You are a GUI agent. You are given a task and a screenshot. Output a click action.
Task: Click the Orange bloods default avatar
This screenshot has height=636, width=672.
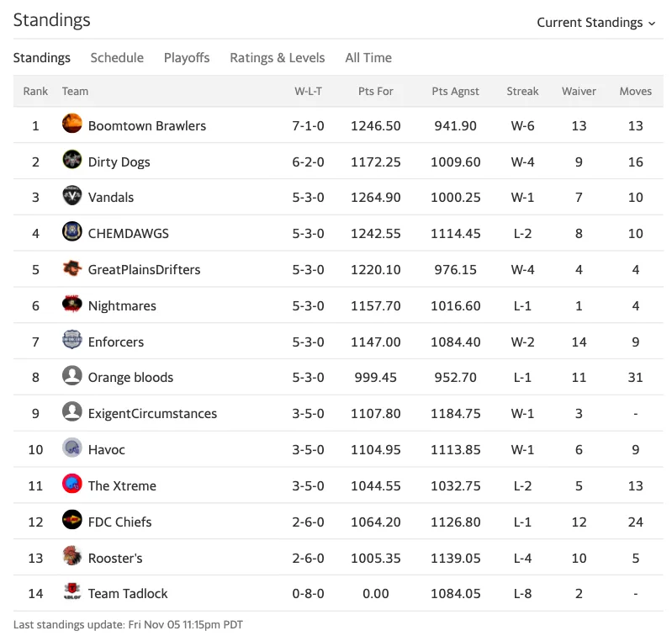tap(72, 375)
